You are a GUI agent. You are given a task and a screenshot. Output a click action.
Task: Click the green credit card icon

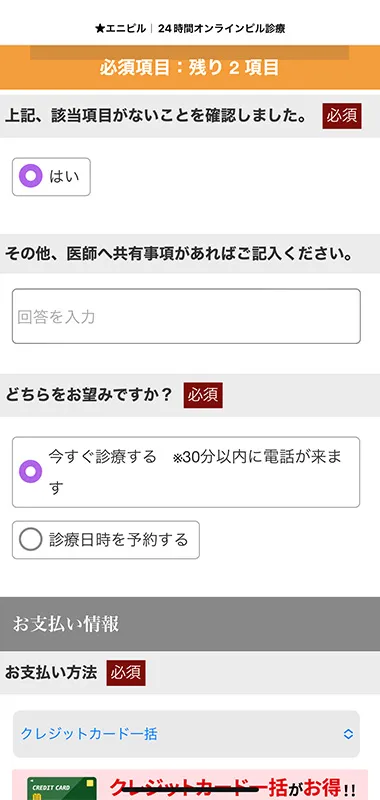click(62, 788)
